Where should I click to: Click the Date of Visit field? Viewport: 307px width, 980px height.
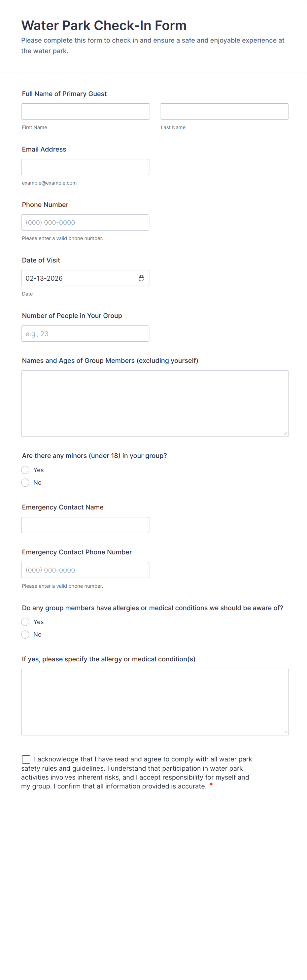pos(78,278)
